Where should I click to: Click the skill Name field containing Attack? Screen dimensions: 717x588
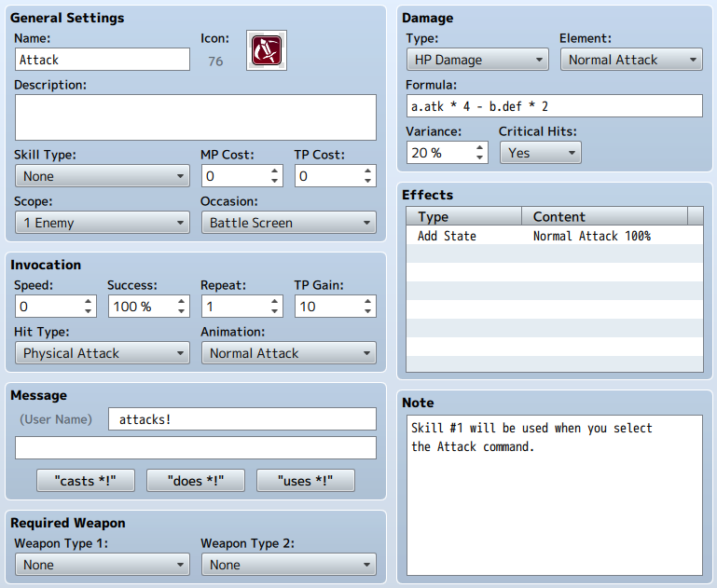(x=103, y=60)
